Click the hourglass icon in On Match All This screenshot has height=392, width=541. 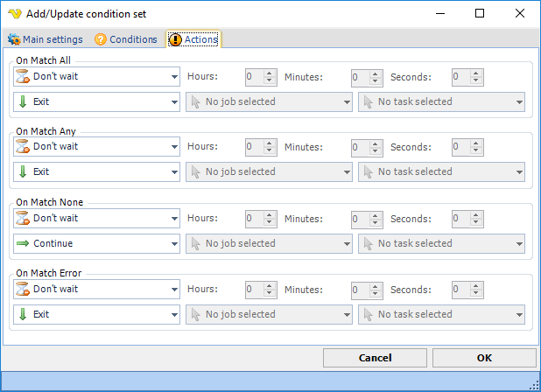(23, 76)
